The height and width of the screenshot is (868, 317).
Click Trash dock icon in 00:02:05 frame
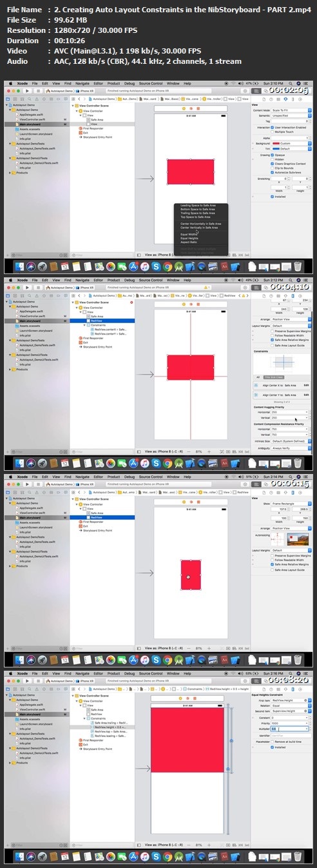point(297,266)
